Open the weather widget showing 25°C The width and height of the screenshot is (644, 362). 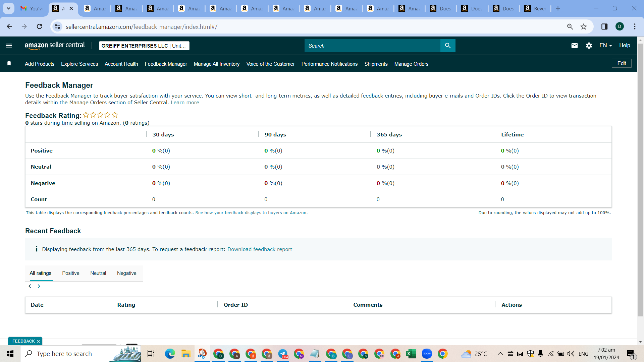[x=474, y=354]
